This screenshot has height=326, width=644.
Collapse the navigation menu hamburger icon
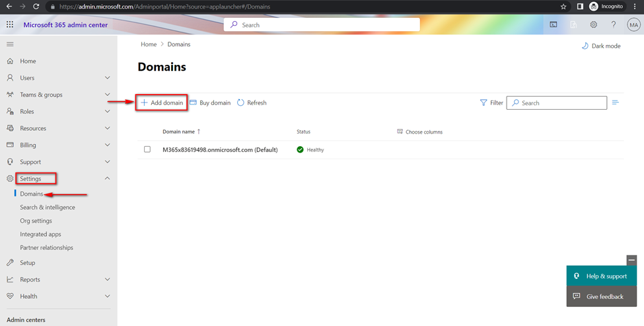tap(11, 44)
